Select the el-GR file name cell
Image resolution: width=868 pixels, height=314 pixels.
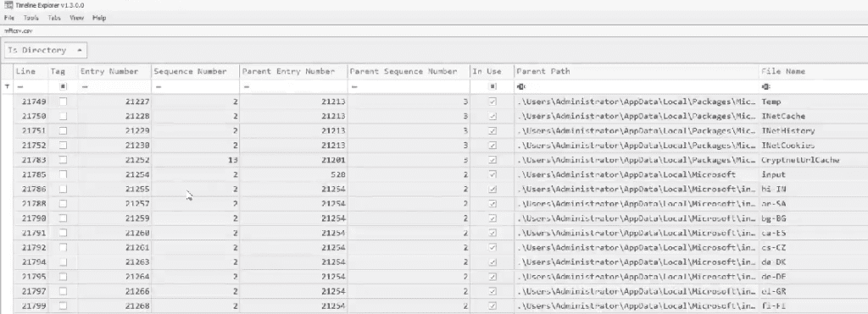(813, 291)
